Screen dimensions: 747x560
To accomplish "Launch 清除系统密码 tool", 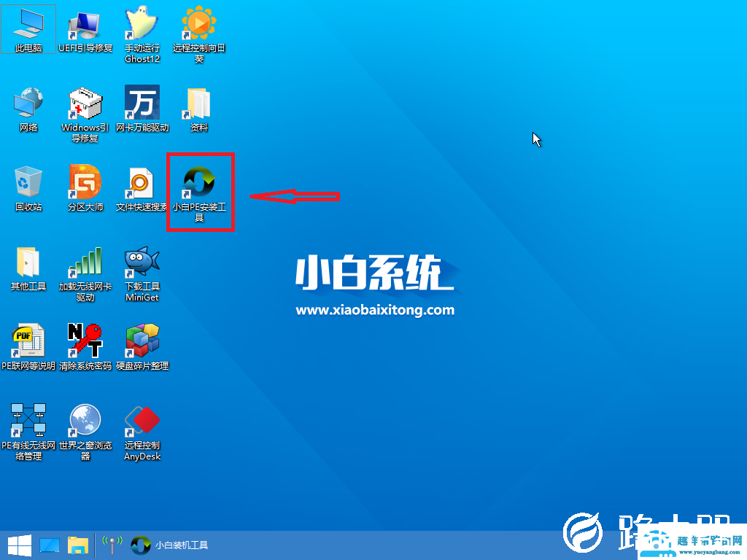I will tap(85, 346).
